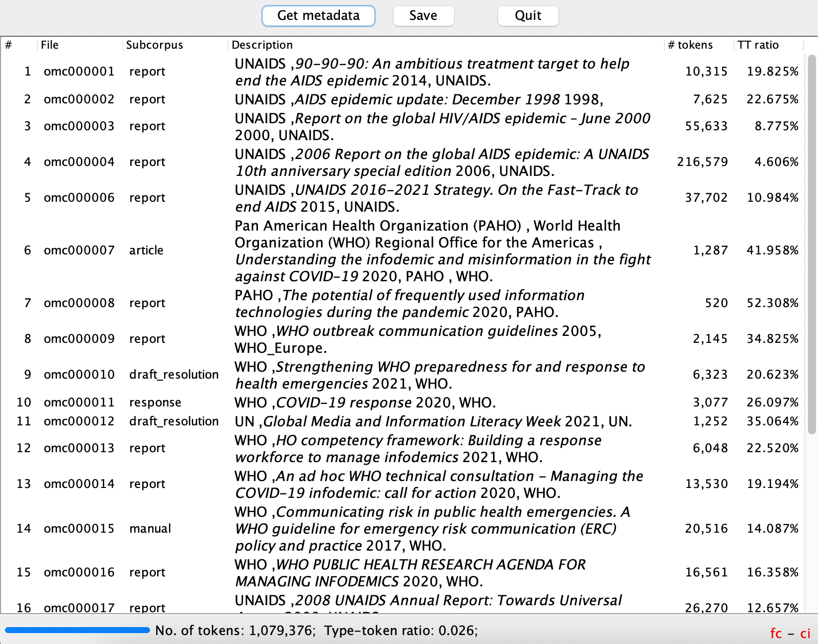Click the article subcorpus cell
Image resolution: width=818 pixels, height=644 pixels.
[146, 250]
